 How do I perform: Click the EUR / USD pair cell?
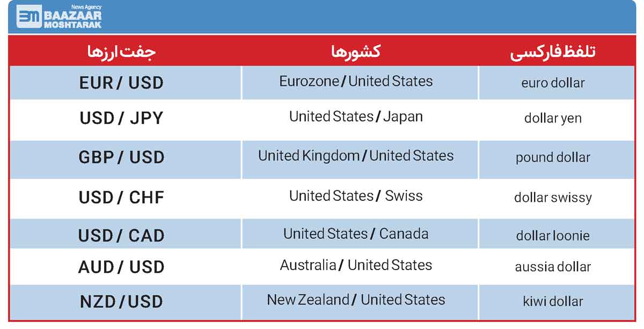pyautogui.click(x=121, y=83)
